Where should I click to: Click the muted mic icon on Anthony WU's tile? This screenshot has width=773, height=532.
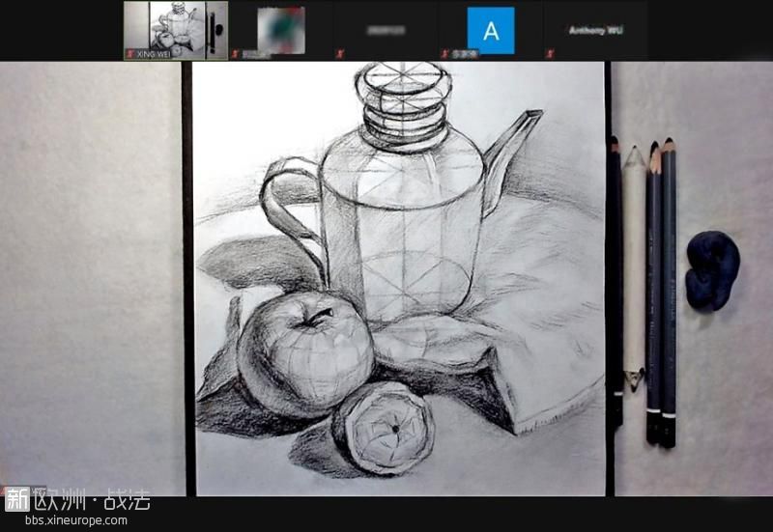click(550, 54)
